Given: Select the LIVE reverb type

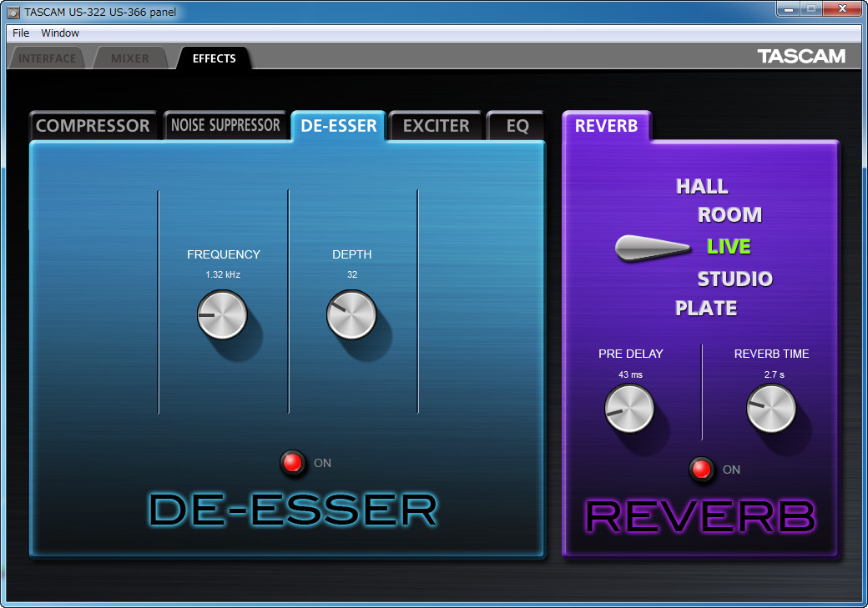Looking at the screenshot, I should coord(729,246).
